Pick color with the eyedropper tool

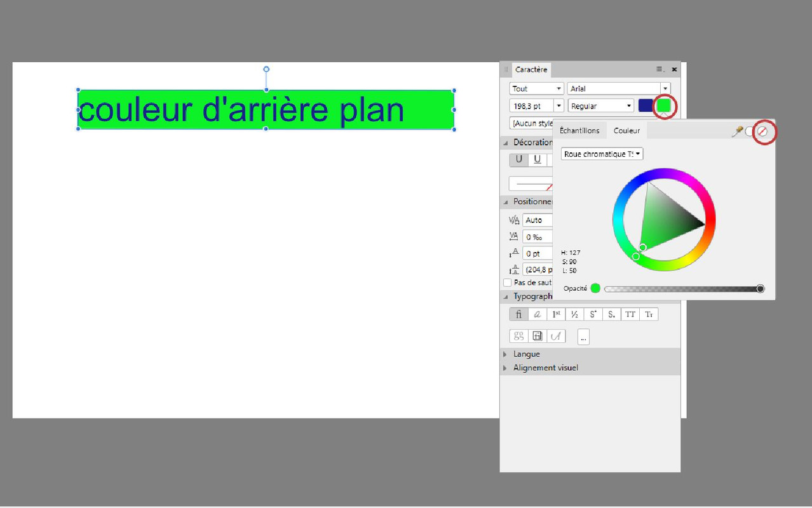[737, 131]
